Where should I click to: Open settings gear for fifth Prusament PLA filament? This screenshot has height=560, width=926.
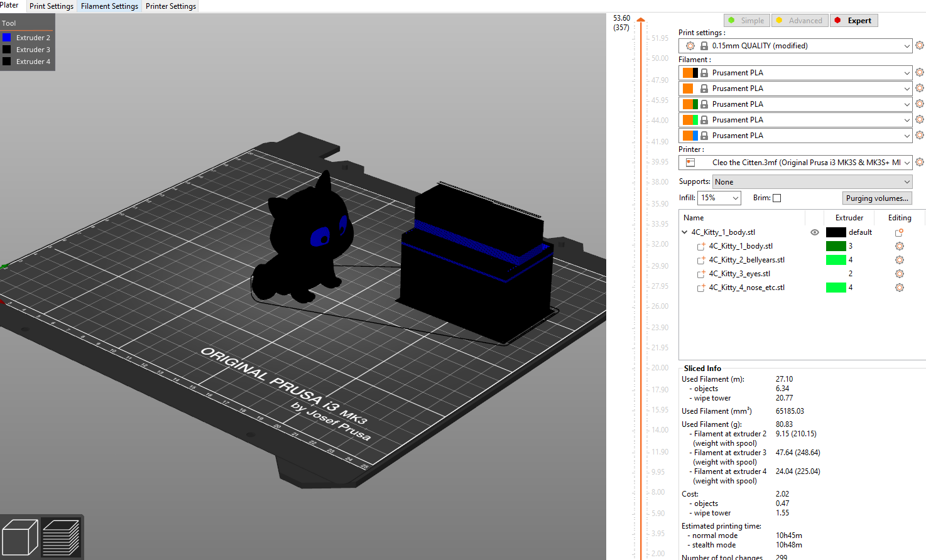[x=920, y=135]
